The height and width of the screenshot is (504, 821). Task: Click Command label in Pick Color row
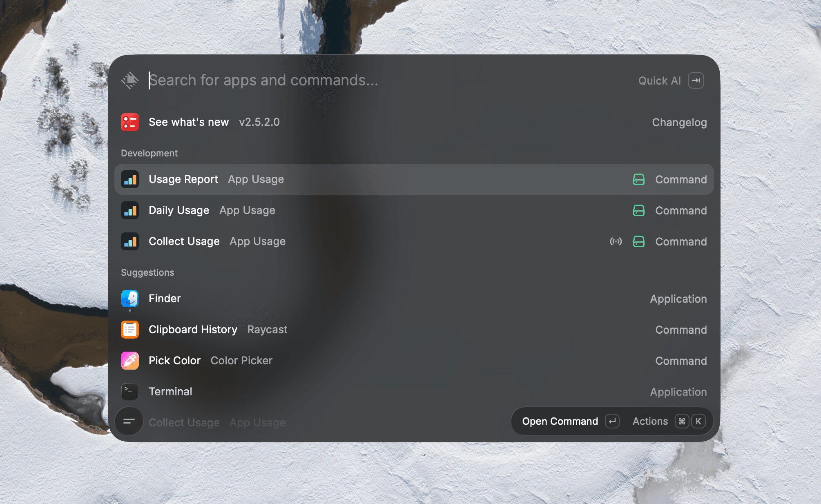pos(681,361)
